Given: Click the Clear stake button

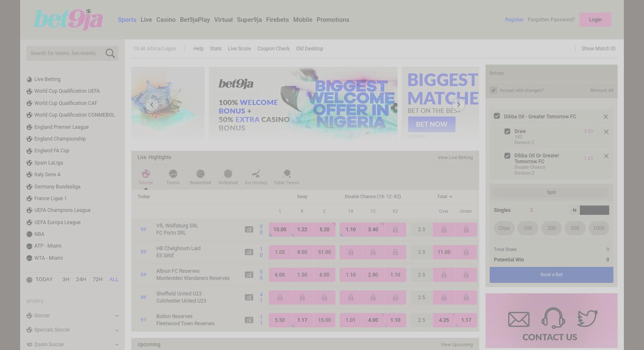Looking at the screenshot, I should coord(504,228).
